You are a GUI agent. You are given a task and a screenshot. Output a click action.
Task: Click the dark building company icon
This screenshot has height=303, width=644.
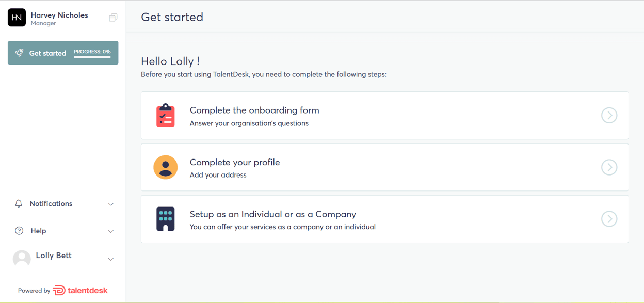[165, 219]
